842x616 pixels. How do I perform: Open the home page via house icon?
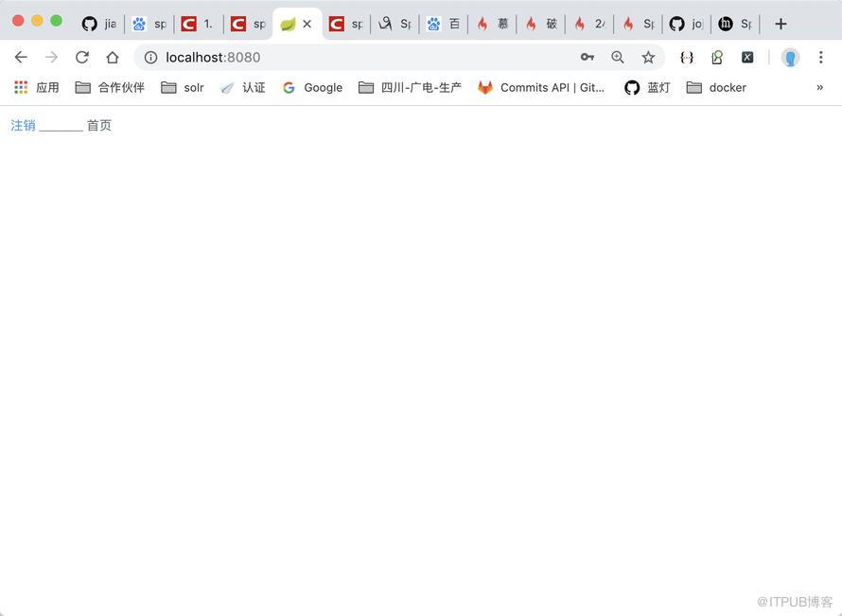click(113, 58)
